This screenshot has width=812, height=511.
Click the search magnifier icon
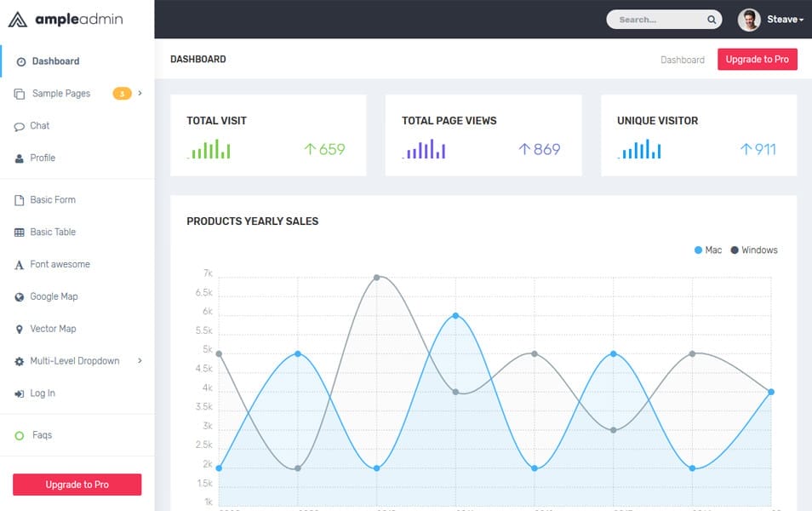(x=712, y=19)
